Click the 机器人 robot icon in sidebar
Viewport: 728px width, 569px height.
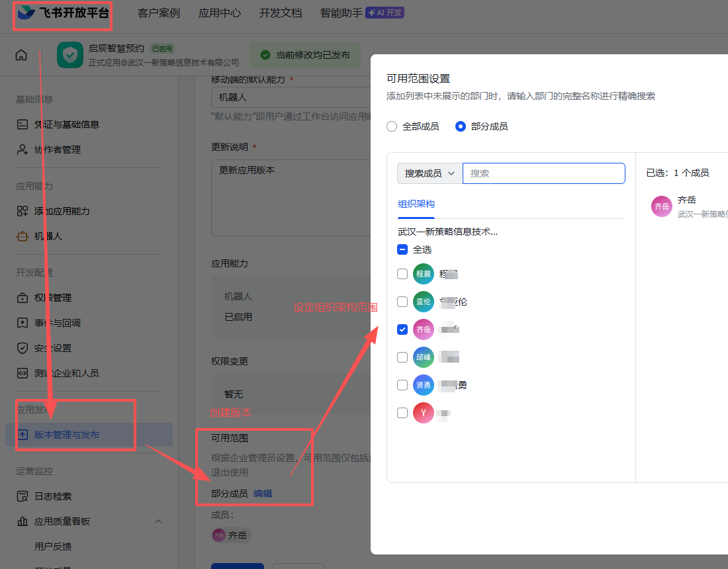coord(23,236)
